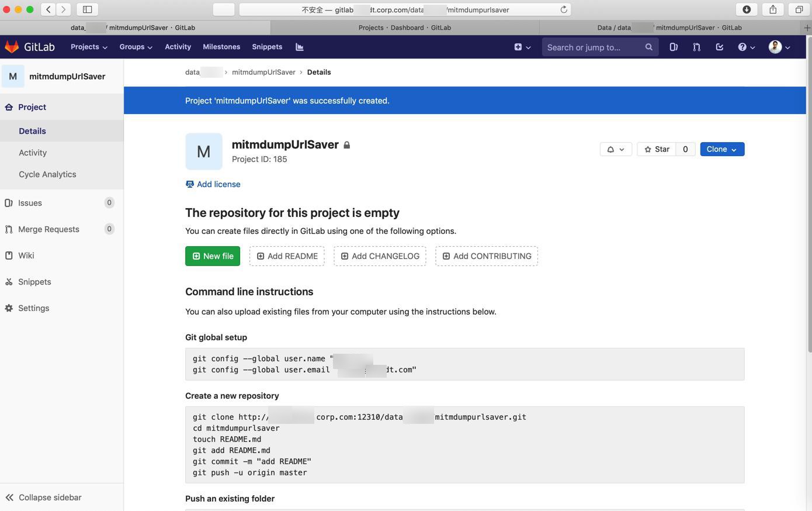812x511 pixels.
Task: Click the mitmdumpUrlSaver sidebar project avatar
Action: click(x=13, y=76)
